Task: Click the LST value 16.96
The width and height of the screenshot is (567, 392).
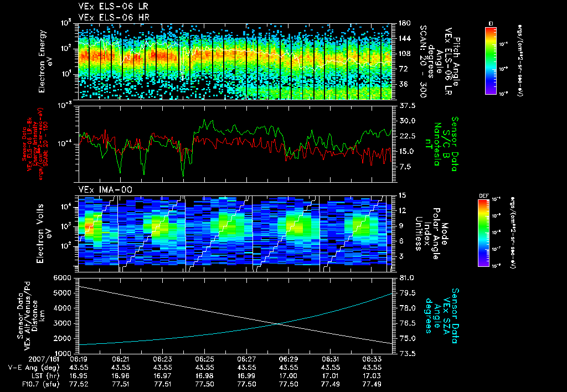Action: (120, 376)
